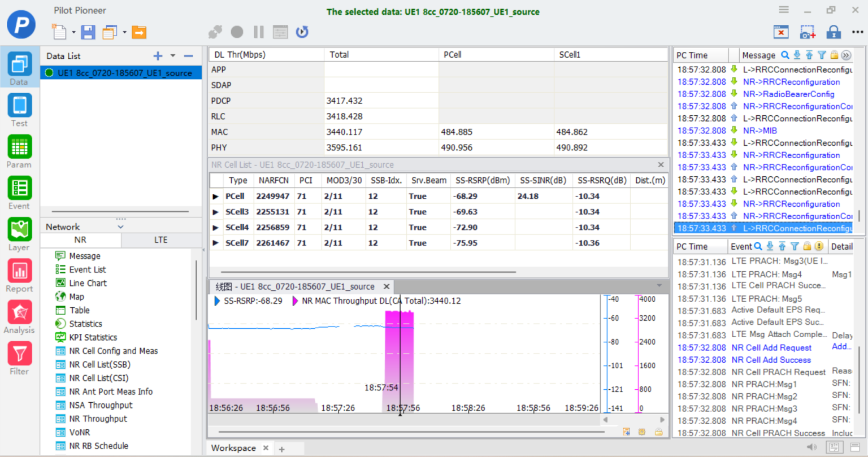The width and height of the screenshot is (868, 457).
Task: Click the replay circular arrow toolbar icon
Action: coord(302,32)
